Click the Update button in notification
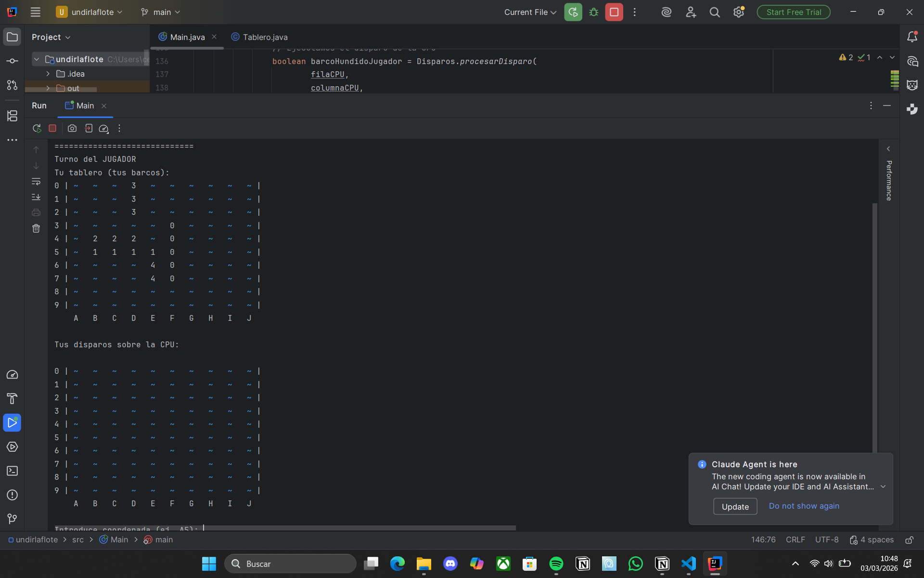Viewport: 924px width, 578px height. click(x=735, y=506)
